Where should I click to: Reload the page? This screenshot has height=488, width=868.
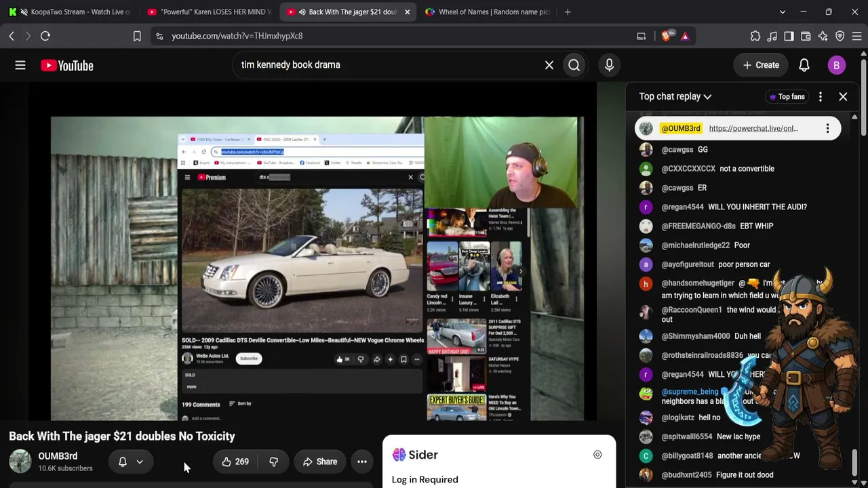coord(45,36)
